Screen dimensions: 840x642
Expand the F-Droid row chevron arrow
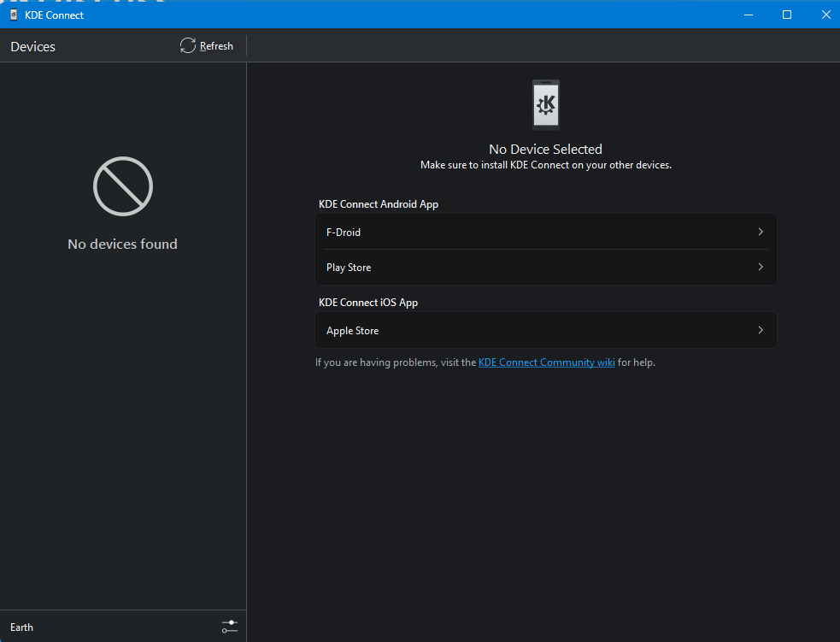[x=760, y=232]
